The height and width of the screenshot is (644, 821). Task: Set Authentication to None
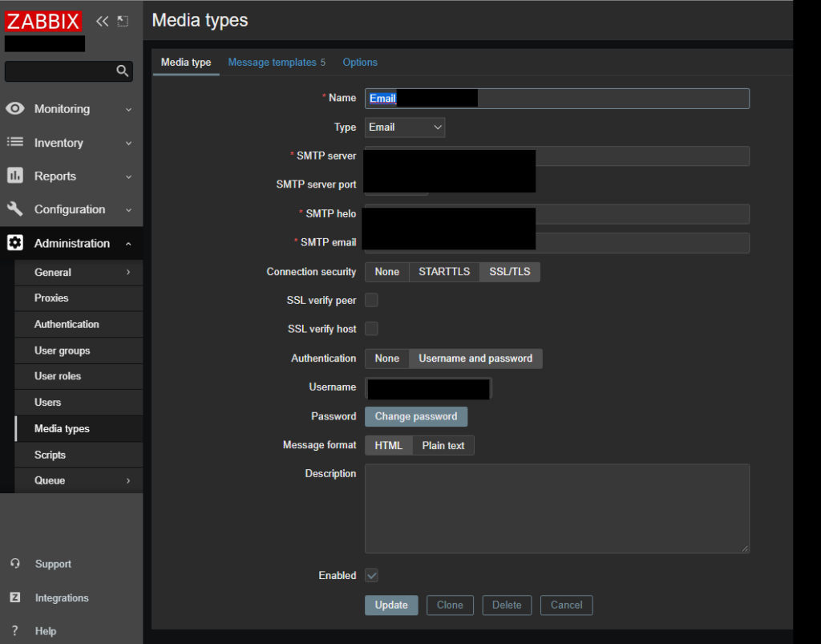click(387, 358)
